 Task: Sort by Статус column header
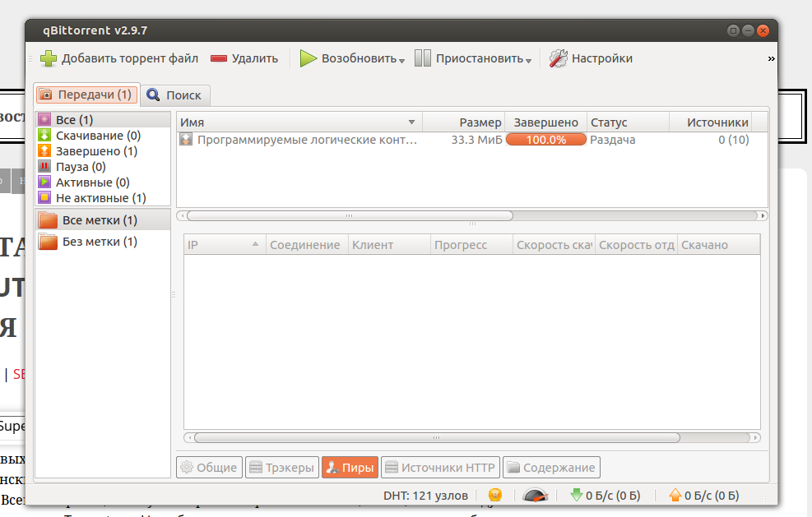point(629,122)
